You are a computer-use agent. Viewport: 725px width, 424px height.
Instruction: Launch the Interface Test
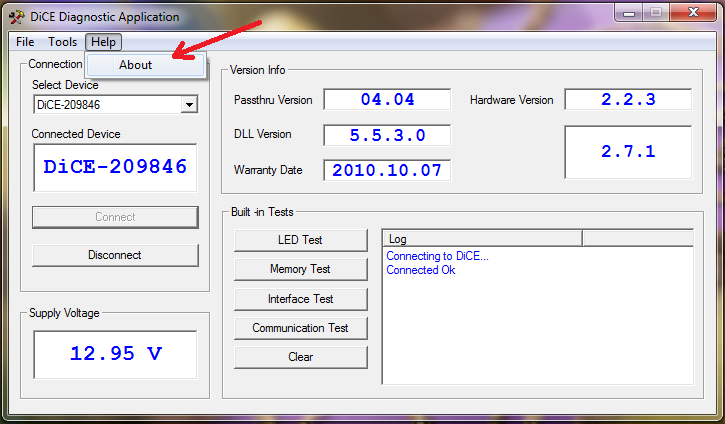[301, 299]
